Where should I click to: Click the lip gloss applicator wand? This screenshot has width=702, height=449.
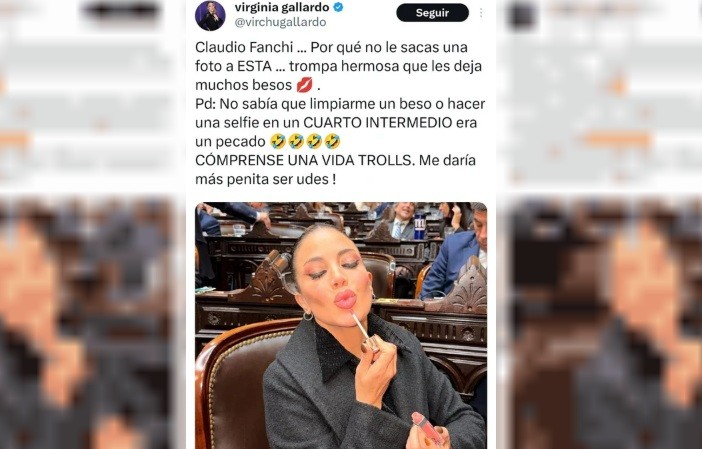coord(363,329)
